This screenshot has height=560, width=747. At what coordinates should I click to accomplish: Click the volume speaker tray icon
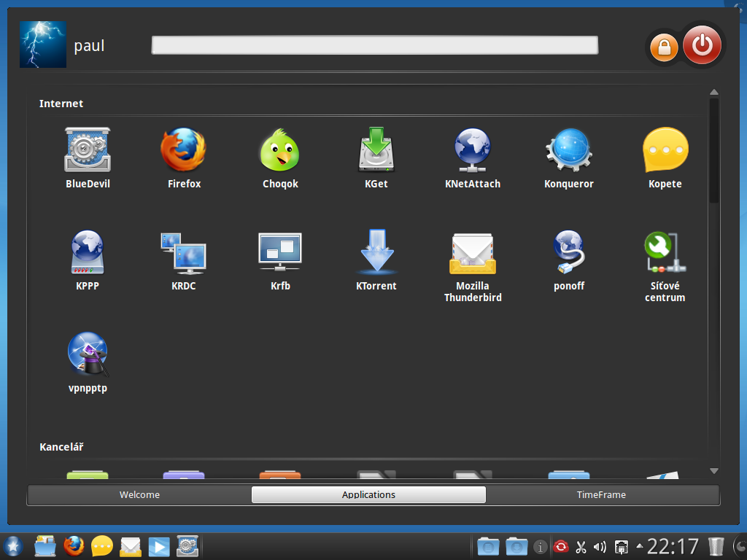[x=600, y=547]
